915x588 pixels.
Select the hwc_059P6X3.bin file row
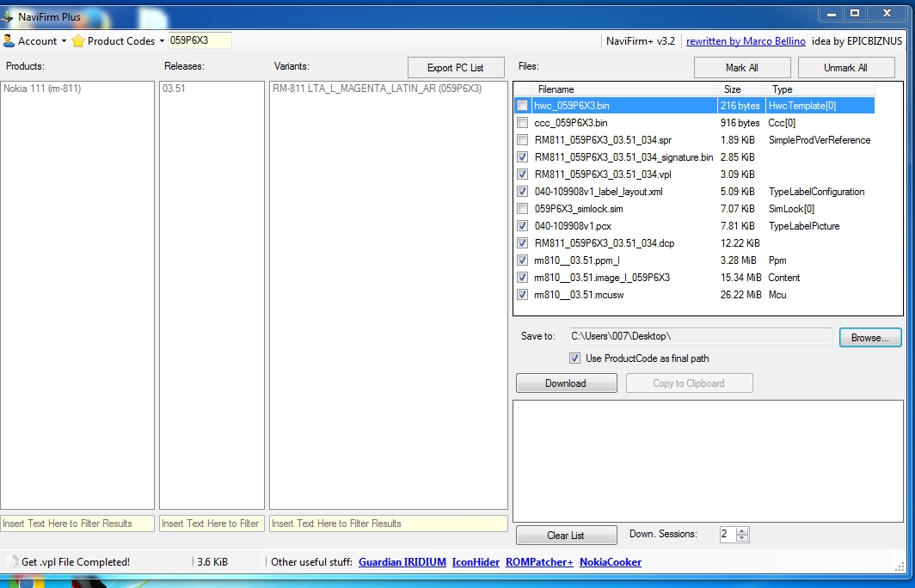[x=695, y=106]
